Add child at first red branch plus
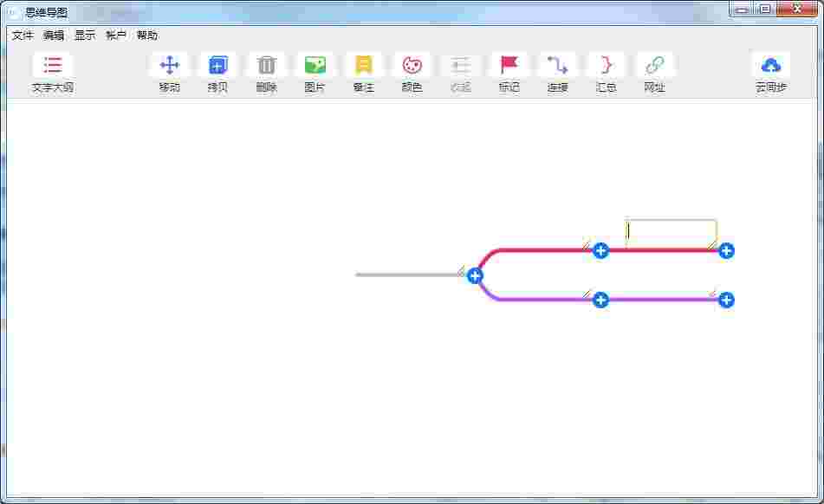824x504 pixels. tap(600, 251)
